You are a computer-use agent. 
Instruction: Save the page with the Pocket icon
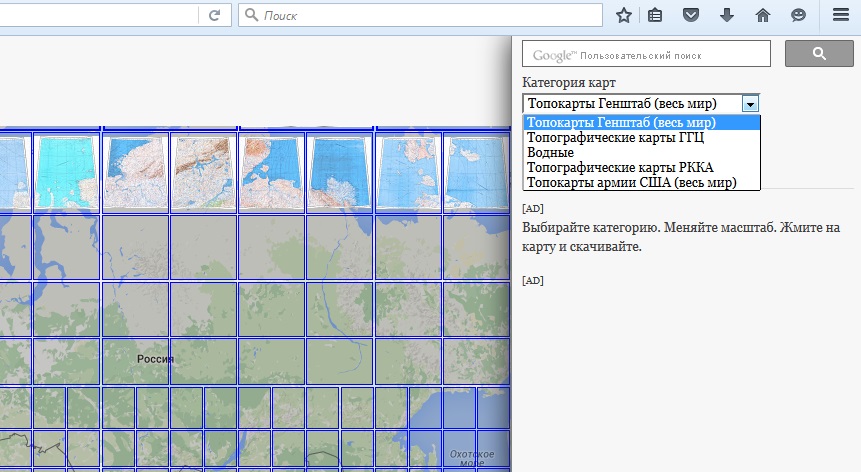(690, 16)
